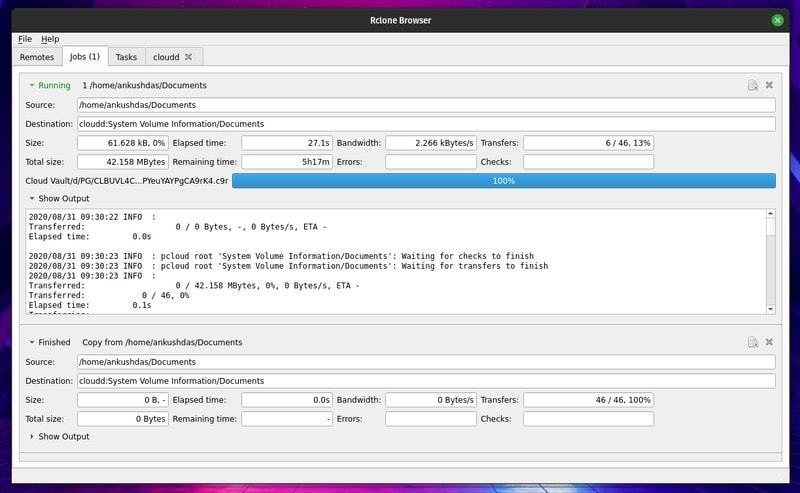This screenshot has width=800, height=493.
Task: Click the copy-log icon of the finished job
Action: click(x=752, y=342)
